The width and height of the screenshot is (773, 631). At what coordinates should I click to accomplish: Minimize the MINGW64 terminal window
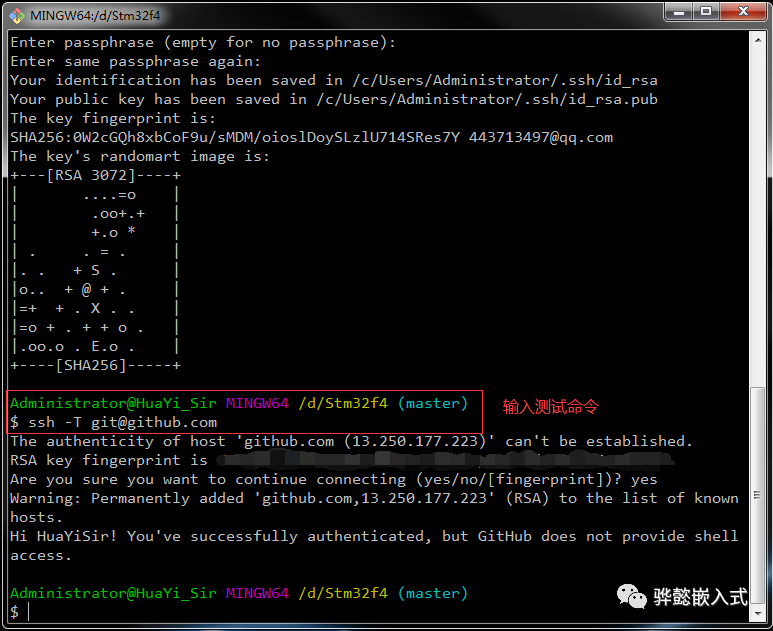coord(678,12)
